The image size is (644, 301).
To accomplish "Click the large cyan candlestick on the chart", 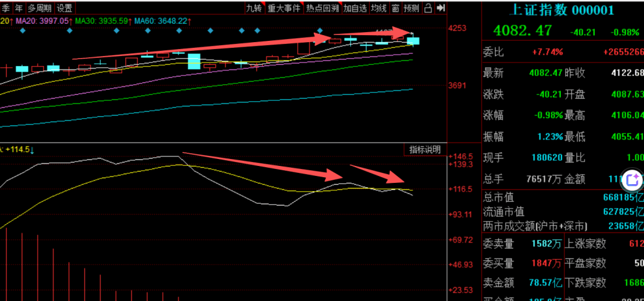I will click(194, 61).
